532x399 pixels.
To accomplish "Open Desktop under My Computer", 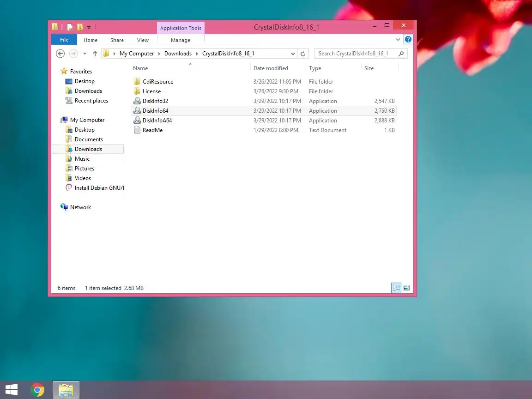I will click(85, 130).
